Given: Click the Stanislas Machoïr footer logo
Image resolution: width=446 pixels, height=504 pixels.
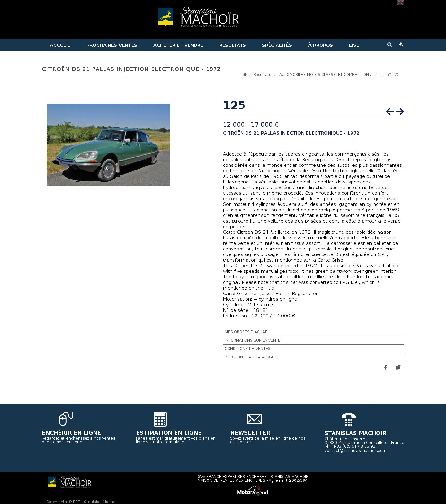Looking at the screenshot, I should tap(69, 482).
